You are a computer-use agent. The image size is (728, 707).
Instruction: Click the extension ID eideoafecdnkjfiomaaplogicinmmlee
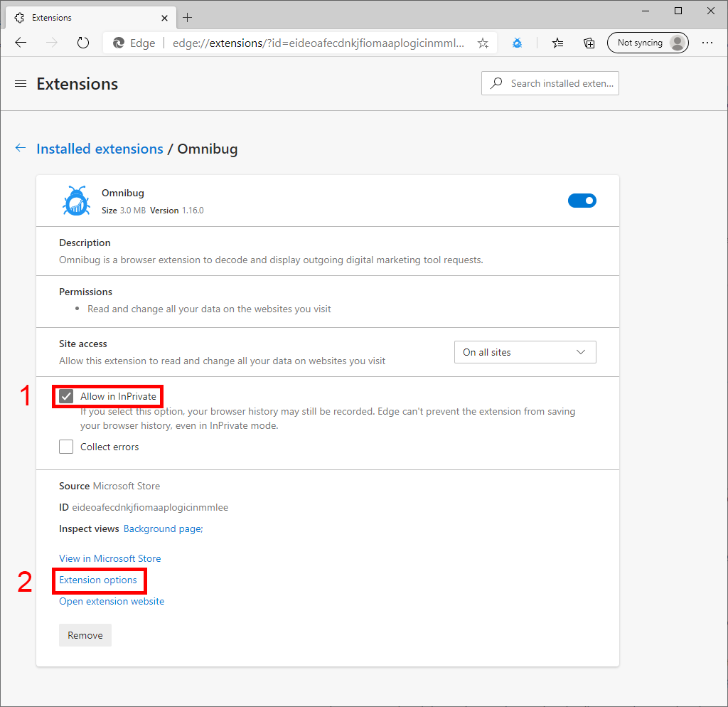(150, 507)
